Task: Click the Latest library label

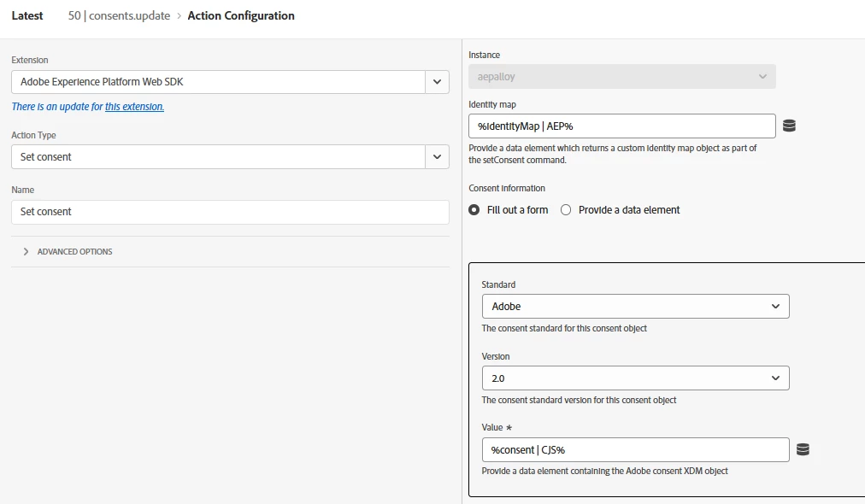Action: click(x=27, y=16)
